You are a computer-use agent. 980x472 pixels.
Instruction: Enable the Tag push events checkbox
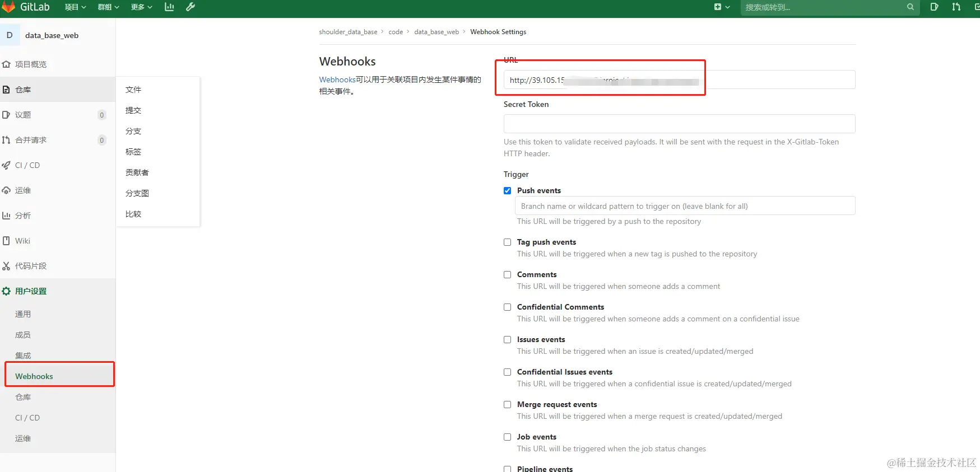[508, 242]
